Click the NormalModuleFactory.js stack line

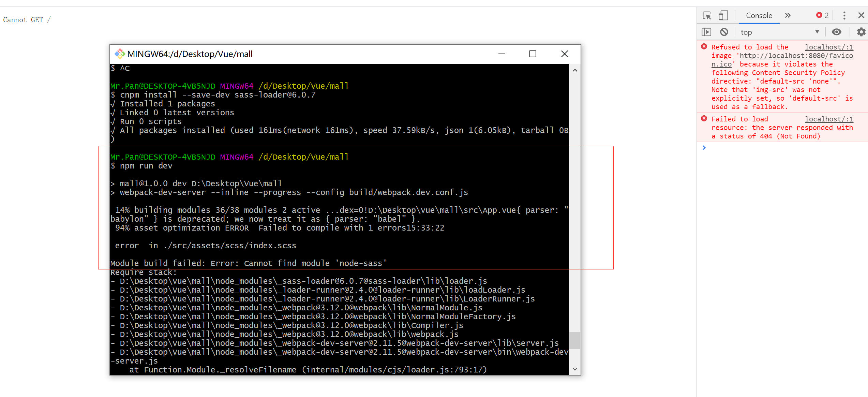pos(313,317)
